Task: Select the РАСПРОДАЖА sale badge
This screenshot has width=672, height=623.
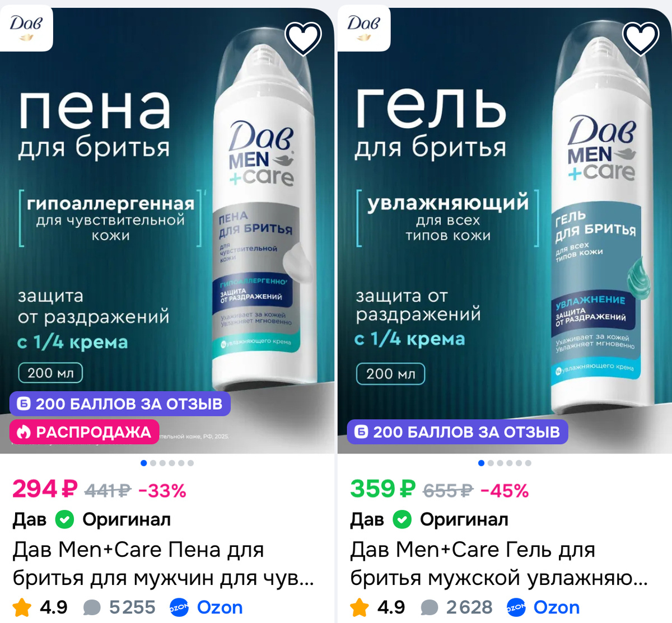Action: pyautogui.click(x=85, y=432)
